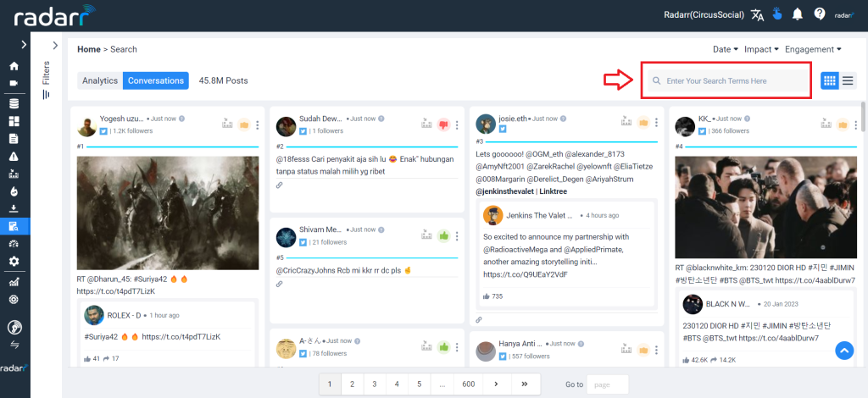868x398 pixels.
Task: Focus the Go to page input
Action: pos(607,384)
